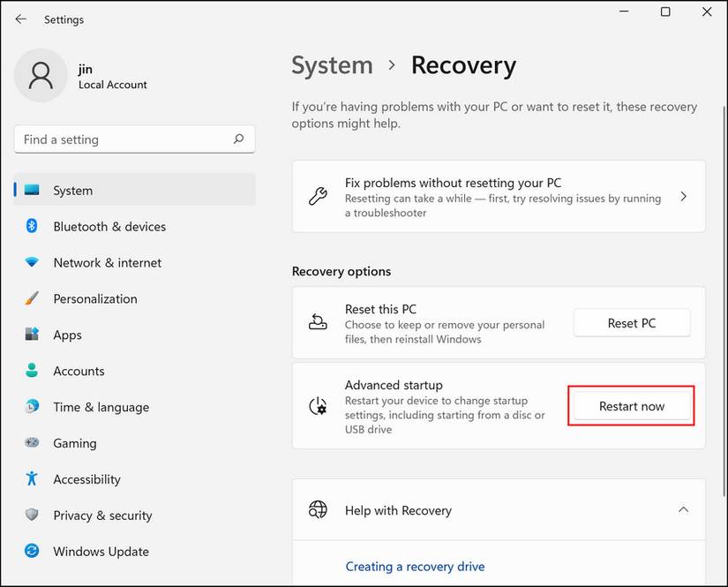
Task: Select System in the sidebar
Action: [x=72, y=191]
